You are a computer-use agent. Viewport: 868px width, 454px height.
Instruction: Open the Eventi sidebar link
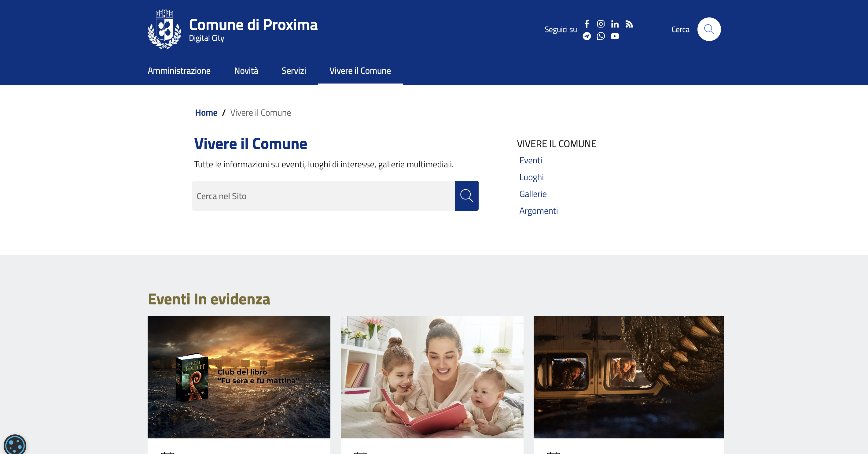click(x=530, y=161)
